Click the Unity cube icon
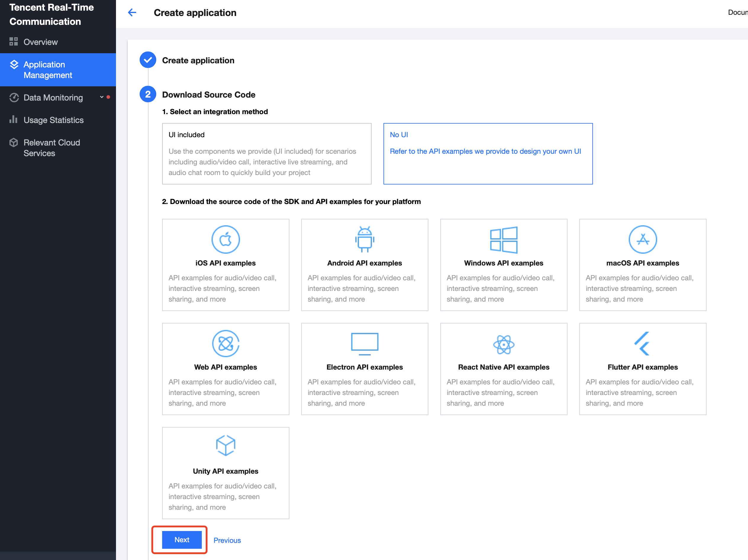Screen dimensions: 748x560 (225, 445)
